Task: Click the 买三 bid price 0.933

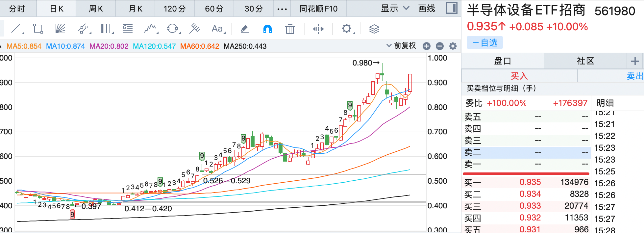Action: (x=530, y=206)
